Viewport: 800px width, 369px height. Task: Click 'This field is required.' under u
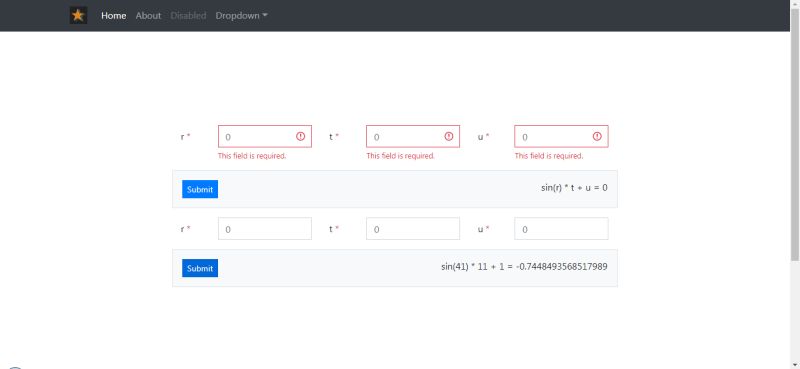tap(548, 156)
